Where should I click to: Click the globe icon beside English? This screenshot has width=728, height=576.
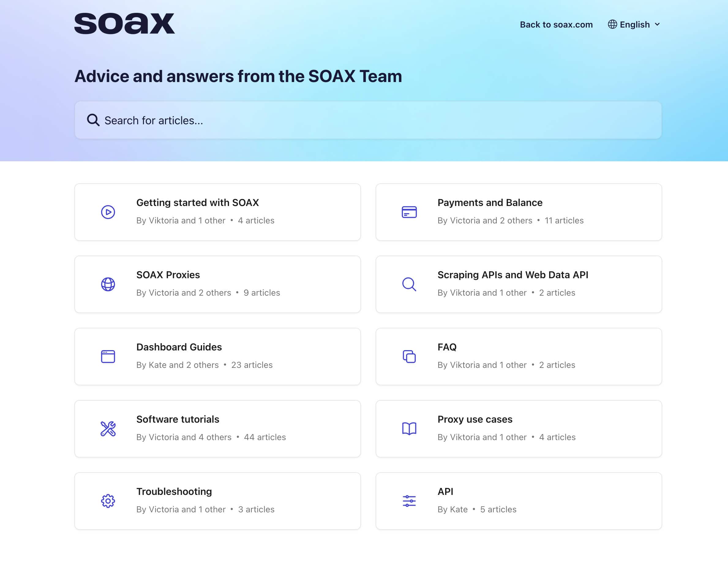coord(612,24)
